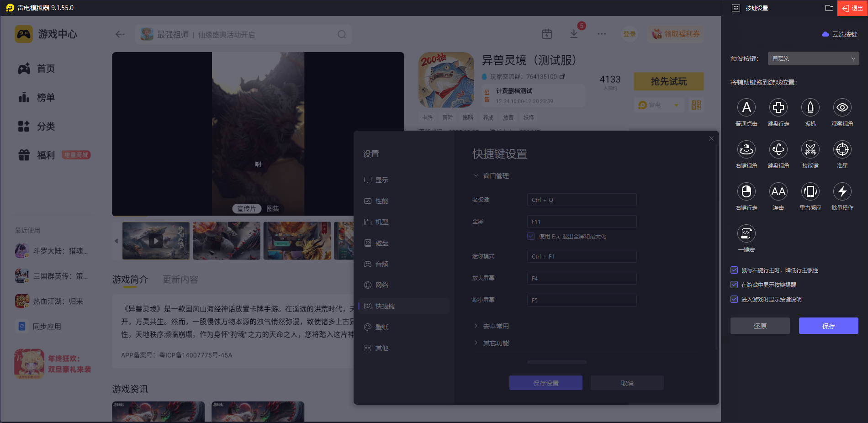Click the 登录 login button
The width and height of the screenshot is (868, 423).
630,34
